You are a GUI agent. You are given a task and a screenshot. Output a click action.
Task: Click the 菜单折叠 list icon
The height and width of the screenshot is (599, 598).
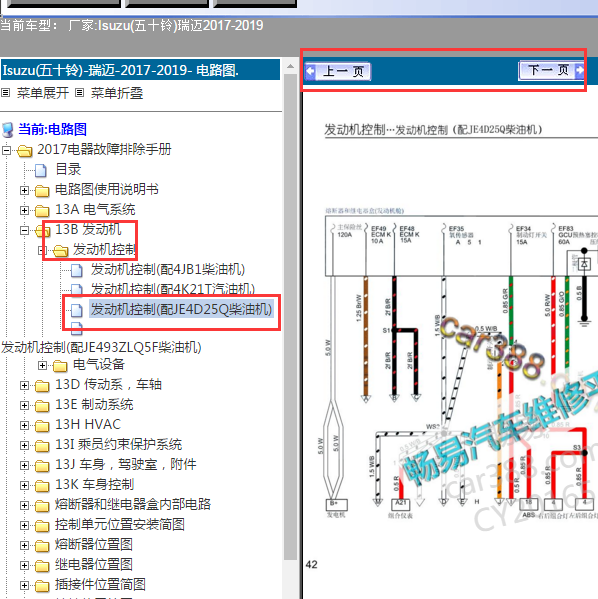79,92
